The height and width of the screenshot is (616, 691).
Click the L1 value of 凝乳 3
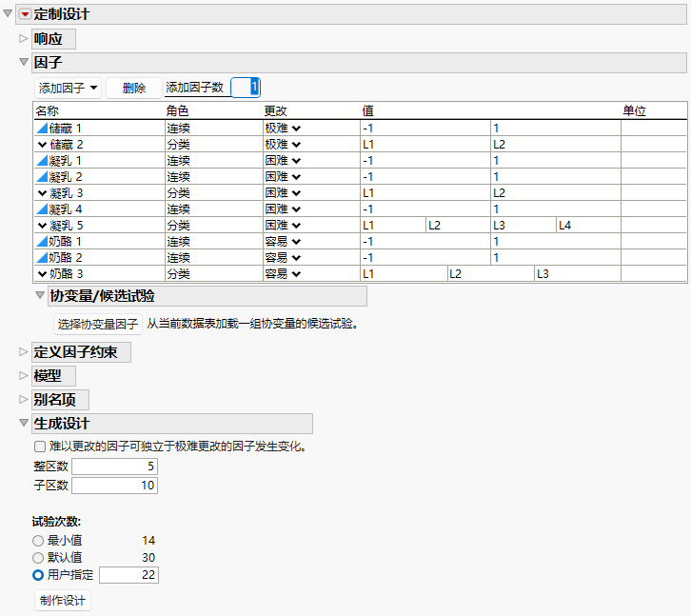[425, 193]
